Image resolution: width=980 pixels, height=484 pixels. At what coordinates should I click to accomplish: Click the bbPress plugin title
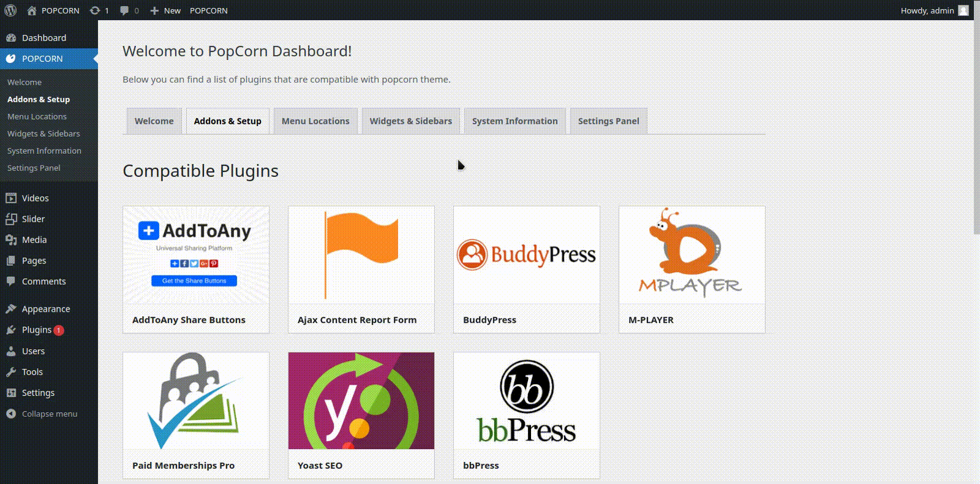pos(481,466)
